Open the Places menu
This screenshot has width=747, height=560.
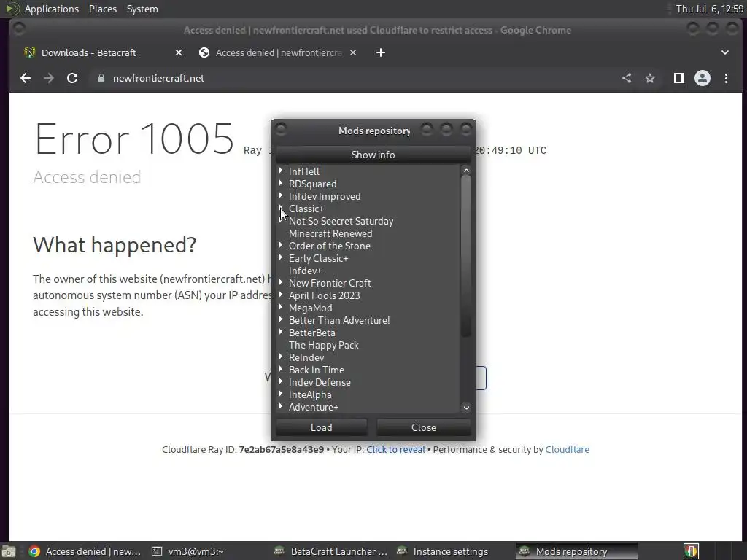click(x=103, y=9)
